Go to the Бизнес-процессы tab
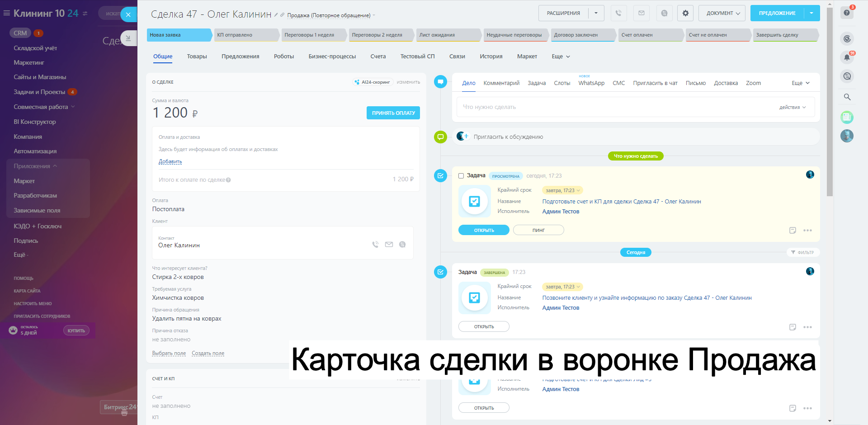The height and width of the screenshot is (425, 868). click(332, 57)
